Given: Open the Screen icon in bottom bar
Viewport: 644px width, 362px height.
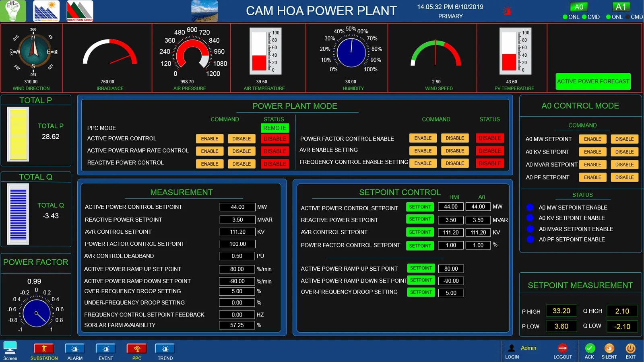Looking at the screenshot, I should 10,348.
